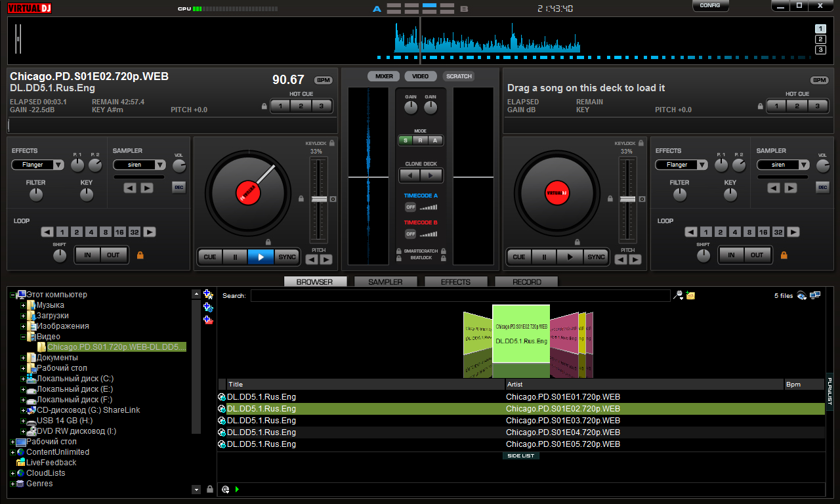Click the folder icon next to search bar
This screenshot has width=840, height=504.
[x=690, y=295]
